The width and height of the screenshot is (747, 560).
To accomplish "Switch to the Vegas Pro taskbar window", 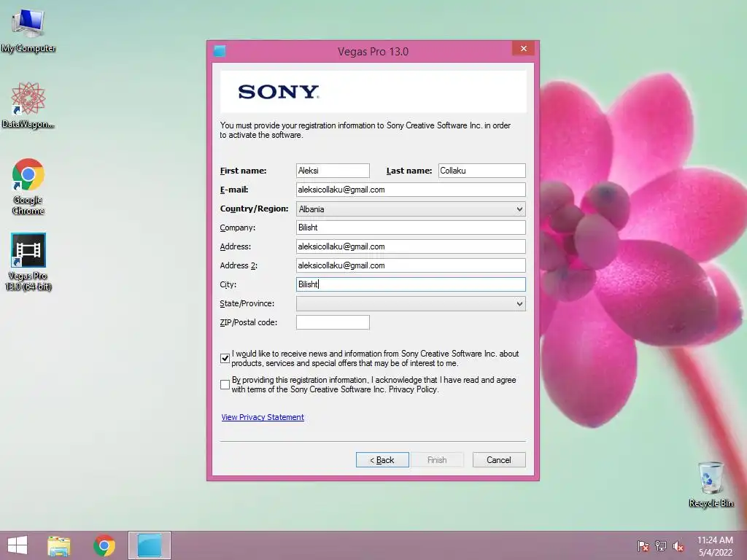I will 149,545.
